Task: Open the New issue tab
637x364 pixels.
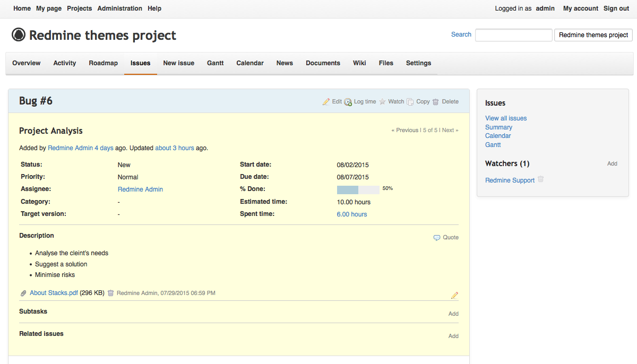Action: point(179,63)
